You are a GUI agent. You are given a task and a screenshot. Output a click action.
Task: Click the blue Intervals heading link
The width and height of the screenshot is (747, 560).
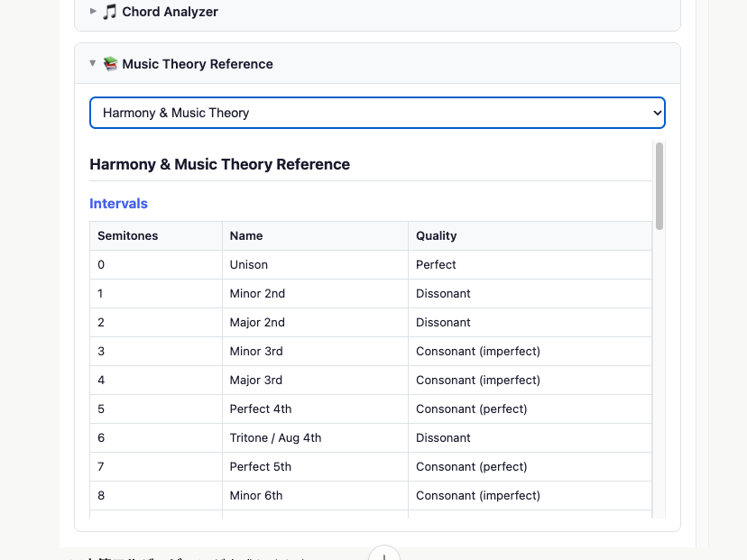(x=118, y=203)
